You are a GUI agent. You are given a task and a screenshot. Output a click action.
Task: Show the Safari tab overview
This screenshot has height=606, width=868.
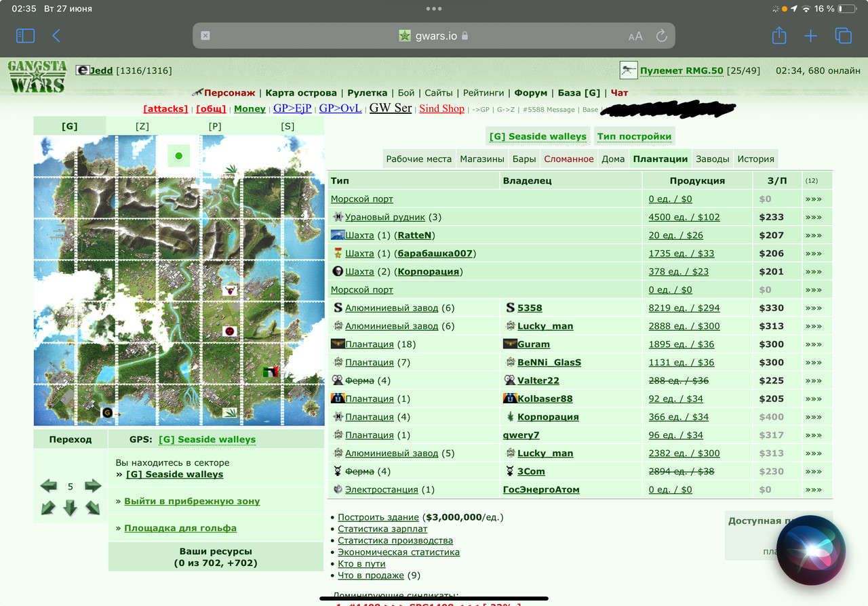pyautogui.click(x=843, y=36)
